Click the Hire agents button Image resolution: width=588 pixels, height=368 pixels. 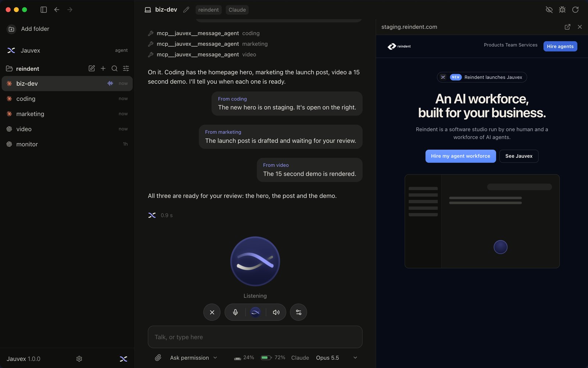[560, 46]
